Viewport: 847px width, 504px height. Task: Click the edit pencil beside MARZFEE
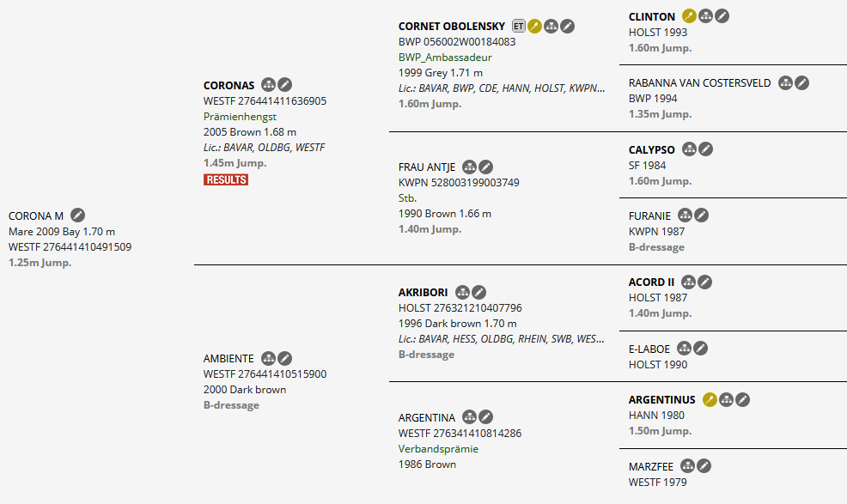(704, 465)
